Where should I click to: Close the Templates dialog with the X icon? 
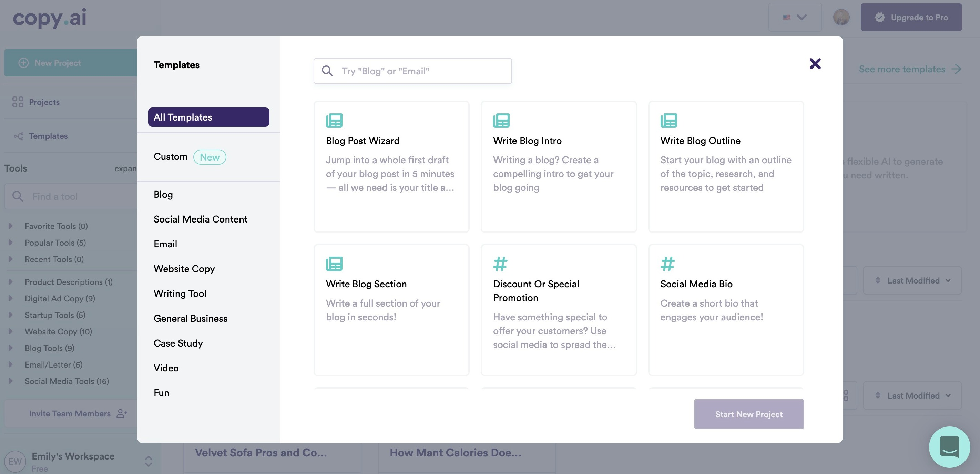815,63
